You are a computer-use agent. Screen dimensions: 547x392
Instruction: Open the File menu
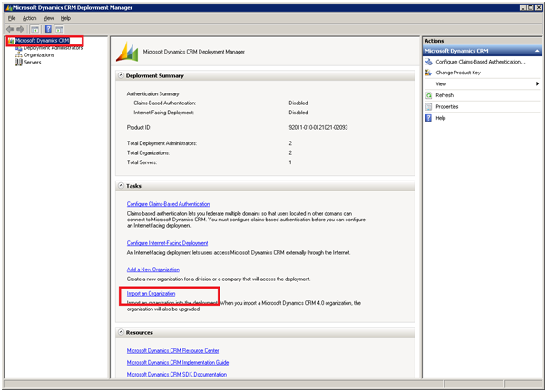click(12, 18)
